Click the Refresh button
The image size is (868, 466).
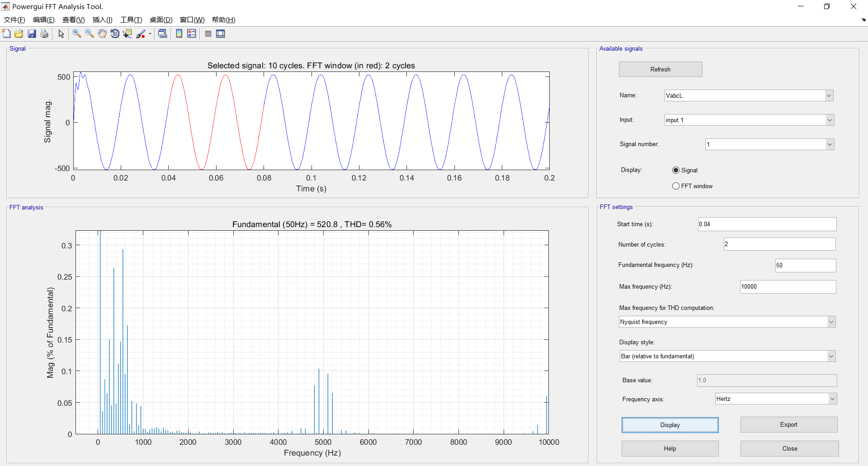(x=660, y=69)
